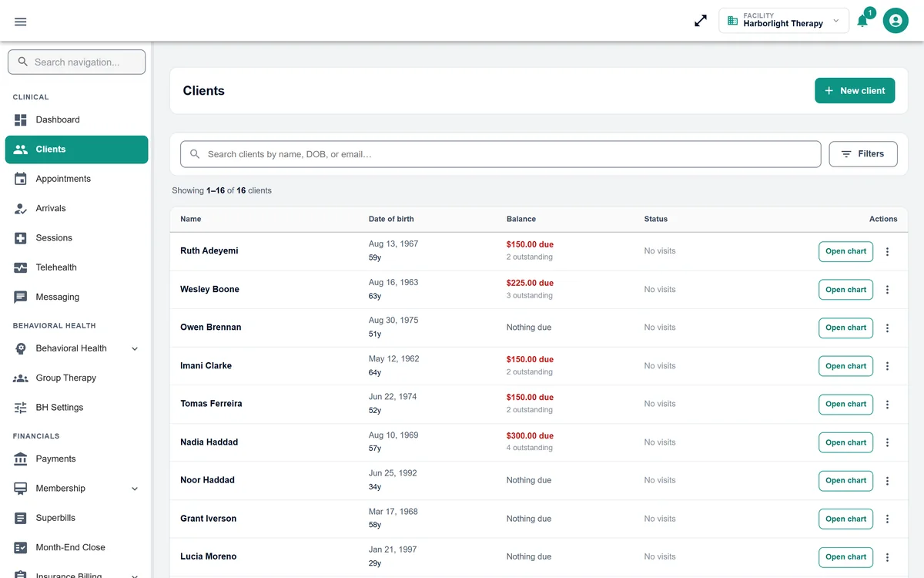Open more actions for Lucia Moreno
The width and height of the screenshot is (924, 578).
tap(887, 556)
